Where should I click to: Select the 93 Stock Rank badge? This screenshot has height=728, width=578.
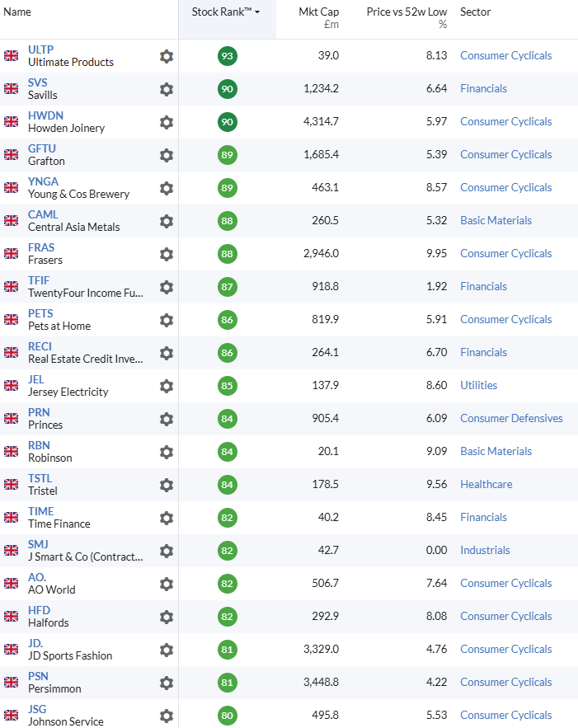click(228, 56)
